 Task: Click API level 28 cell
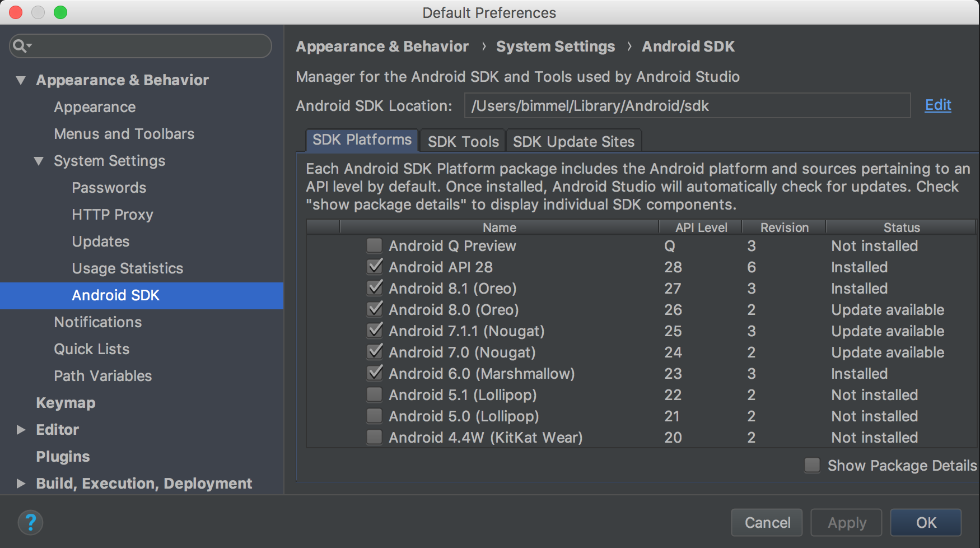tap(673, 267)
